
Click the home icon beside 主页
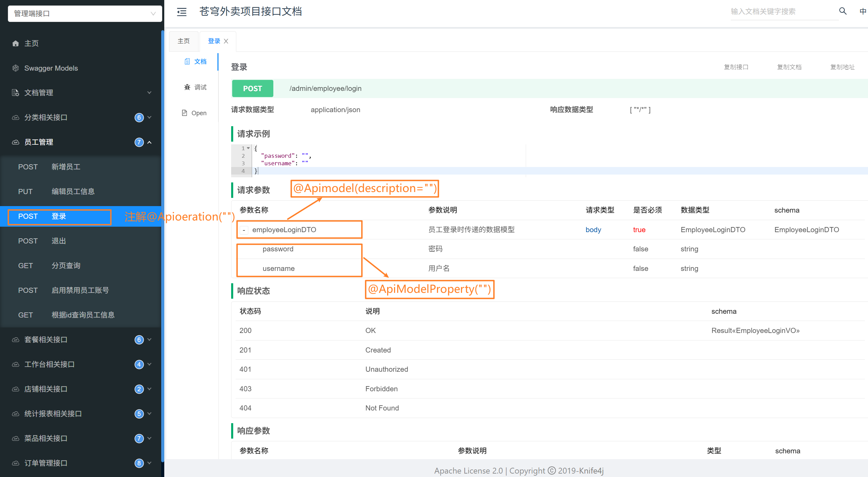tap(15, 44)
